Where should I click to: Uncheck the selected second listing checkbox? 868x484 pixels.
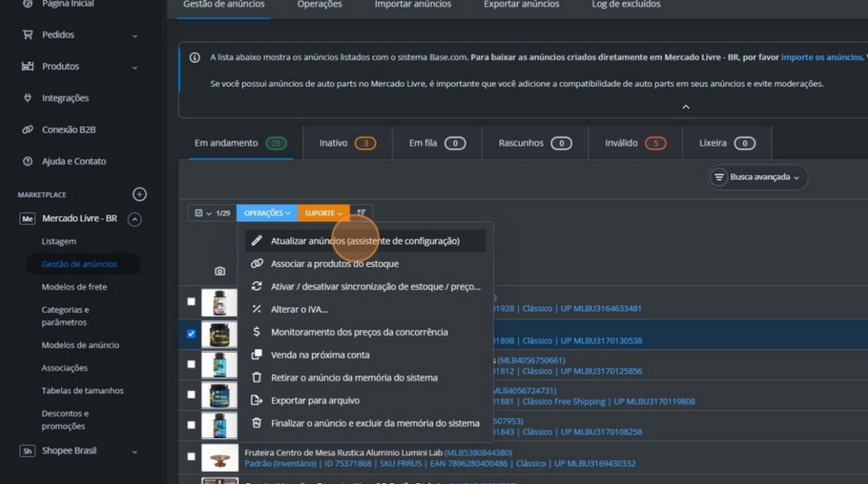tap(191, 334)
